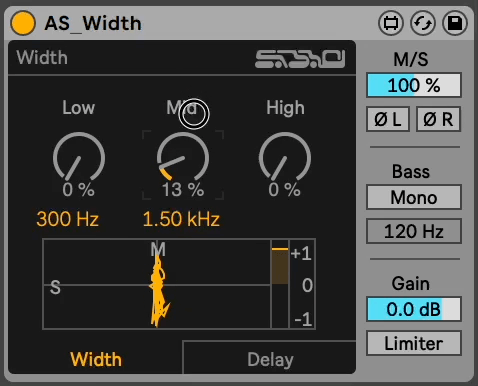The image size is (478, 386).
Task: Toggle the Limiter button
Action: [414, 343]
